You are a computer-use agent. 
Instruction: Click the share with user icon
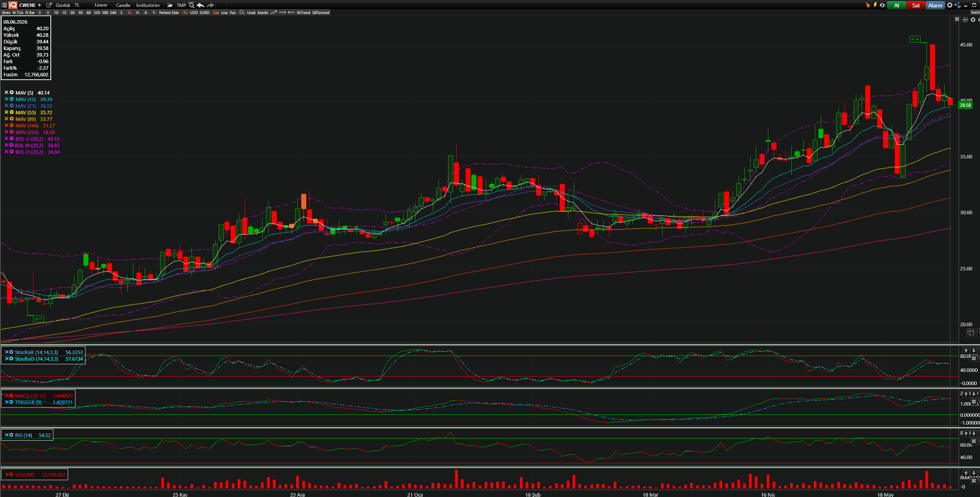pyautogui.click(x=958, y=5)
